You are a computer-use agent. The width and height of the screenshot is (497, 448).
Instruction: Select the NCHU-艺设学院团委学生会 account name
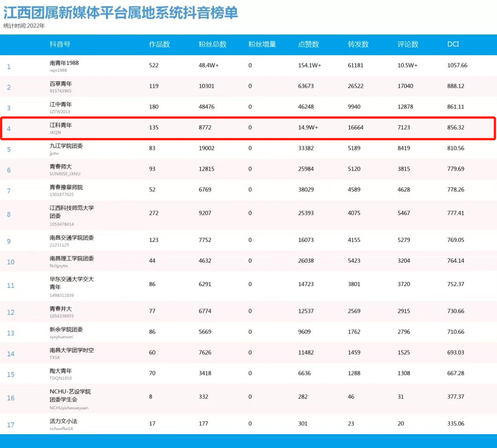(70, 396)
